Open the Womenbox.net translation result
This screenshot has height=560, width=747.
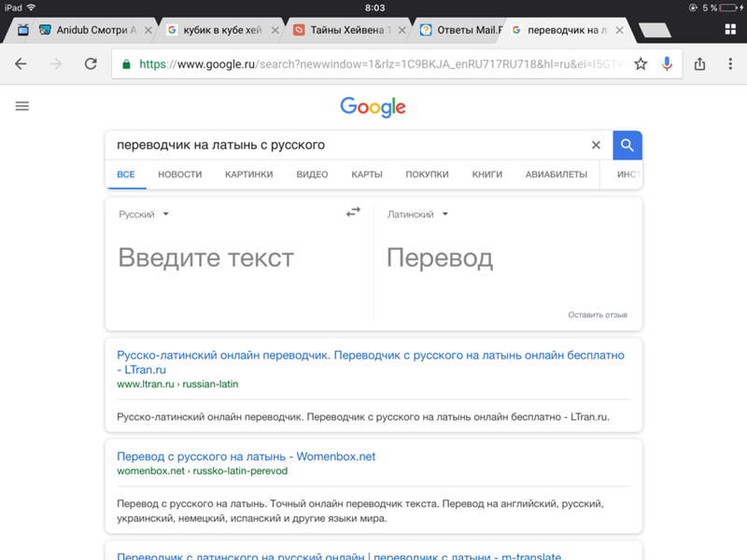click(x=246, y=456)
